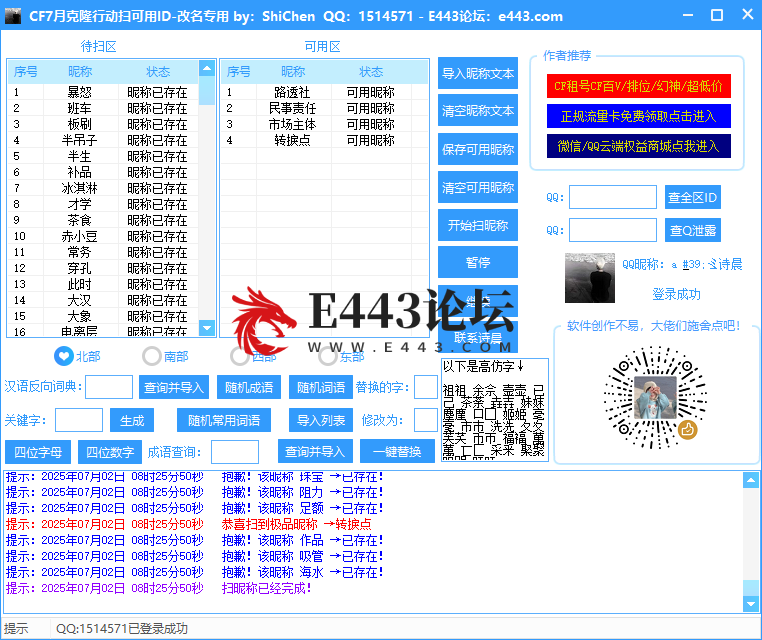The image size is (762, 640).
Task: Select row 转捩点 in 可用区 list
Action: (x=324, y=140)
